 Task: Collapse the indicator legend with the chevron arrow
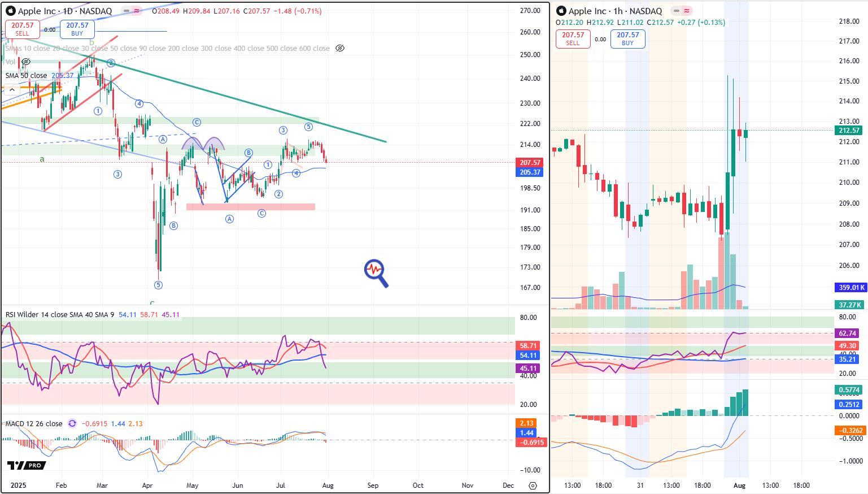click(x=11, y=89)
